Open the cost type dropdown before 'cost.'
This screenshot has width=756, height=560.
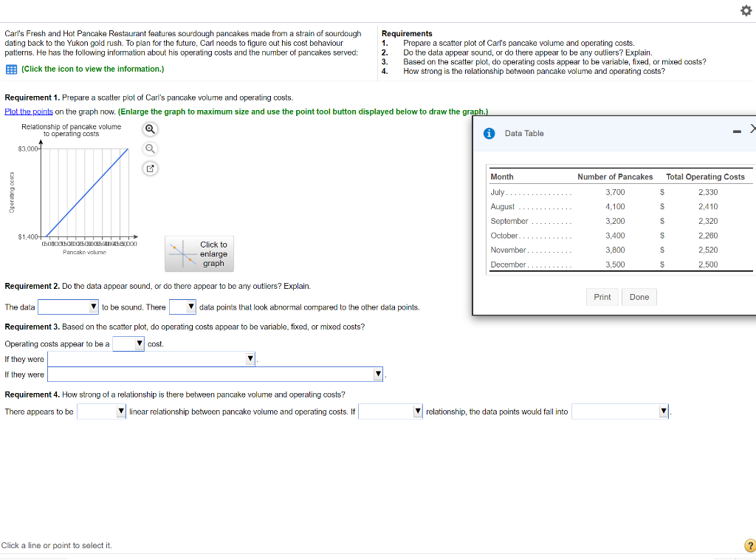[128, 344]
